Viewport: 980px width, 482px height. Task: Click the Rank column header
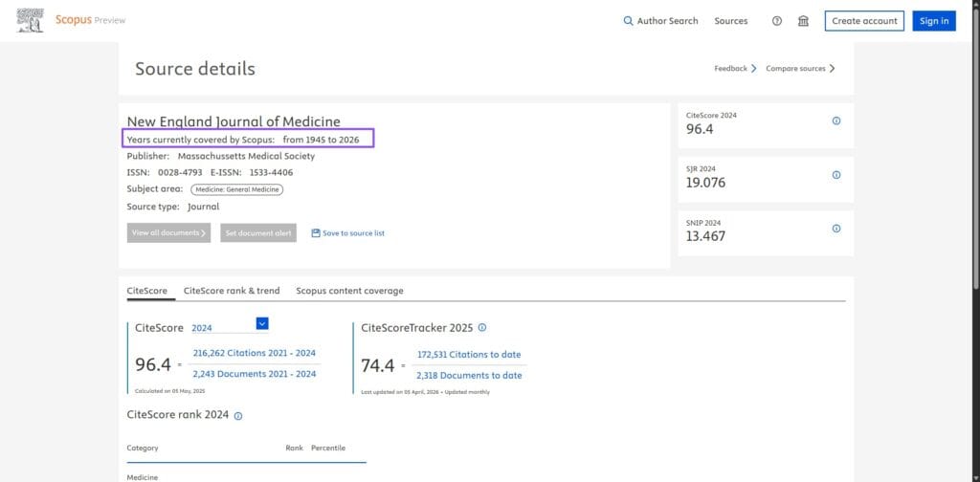pyautogui.click(x=295, y=448)
